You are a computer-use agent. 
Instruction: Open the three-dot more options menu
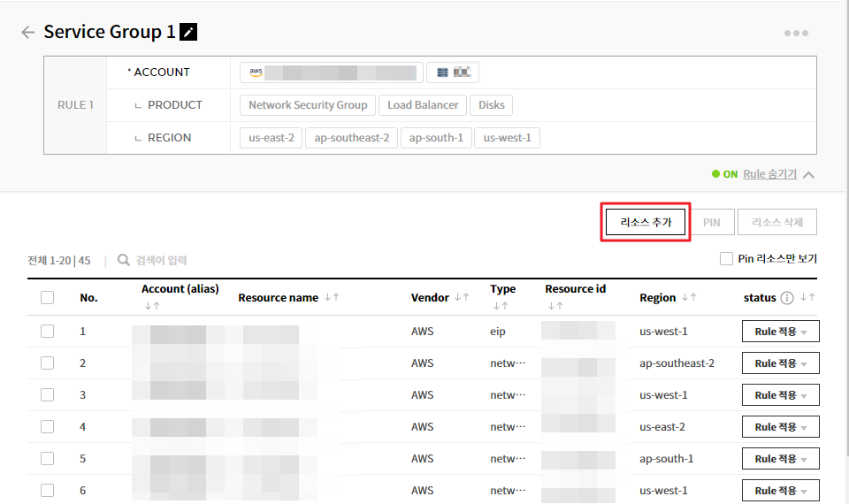pyautogui.click(x=795, y=34)
